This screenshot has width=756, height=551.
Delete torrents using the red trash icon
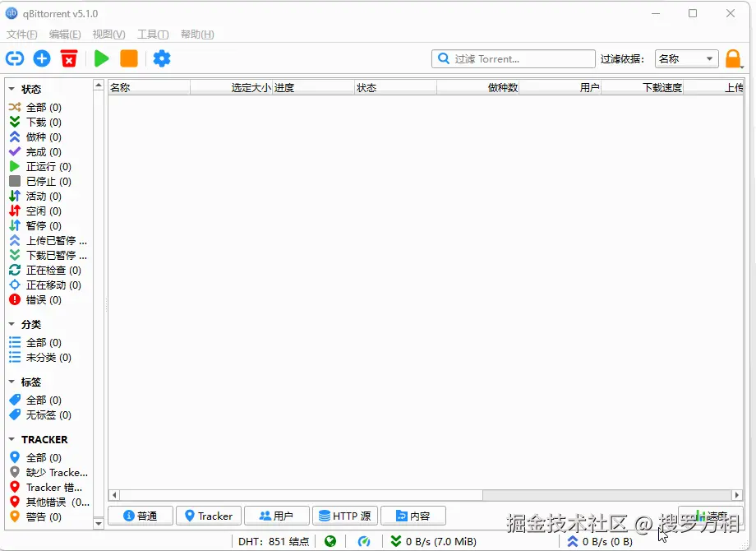(69, 58)
